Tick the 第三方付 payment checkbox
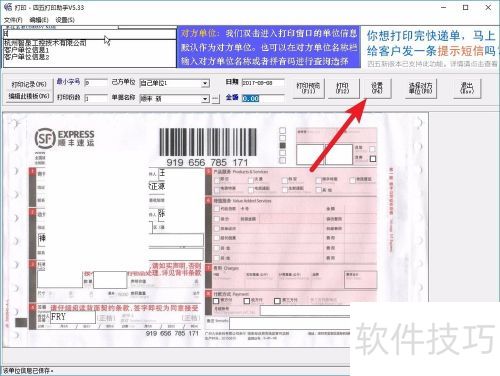Image resolution: width=500 pixels, height=376 pixels. click(x=277, y=301)
